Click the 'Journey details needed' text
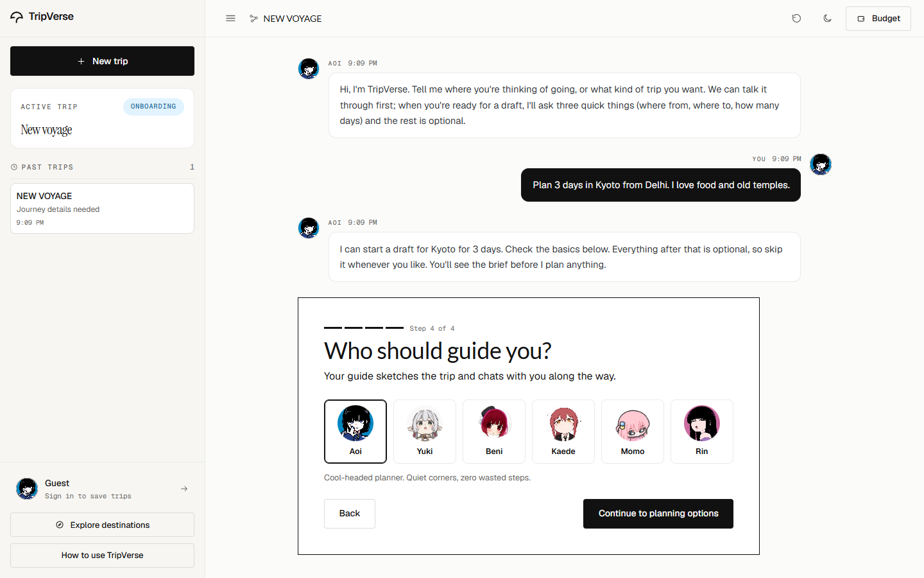 [x=58, y=209]
